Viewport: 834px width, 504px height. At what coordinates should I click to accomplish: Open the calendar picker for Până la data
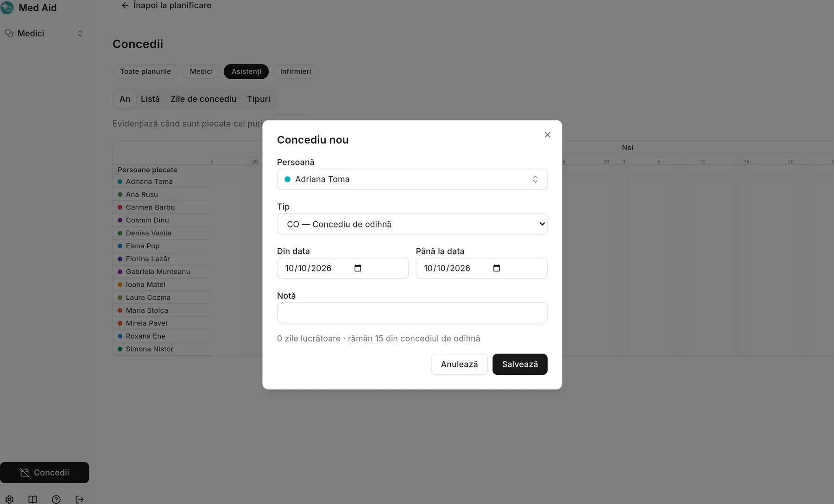tap(497, 268)
